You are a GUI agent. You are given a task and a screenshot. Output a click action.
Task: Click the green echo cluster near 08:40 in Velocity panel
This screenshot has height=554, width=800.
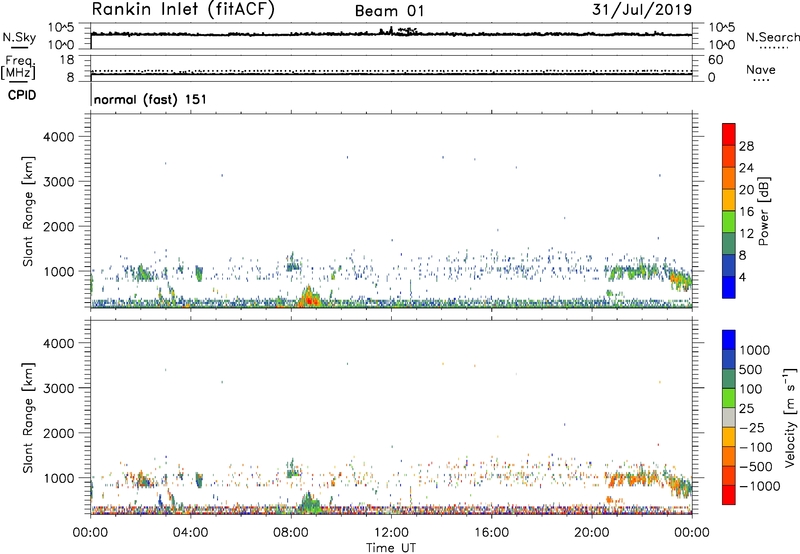(309, 503)
